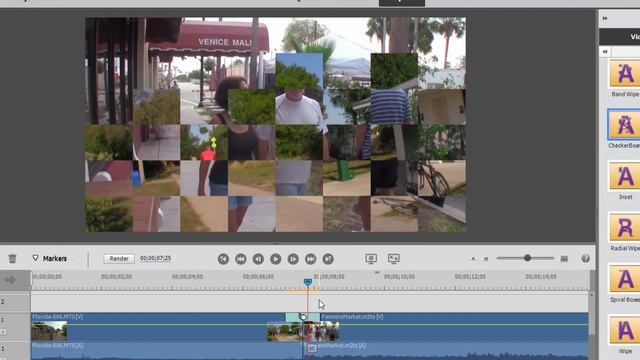This screenshot has width=640, height=360.
Task: Click the dual monitor display icon
Action: (393, 258)
